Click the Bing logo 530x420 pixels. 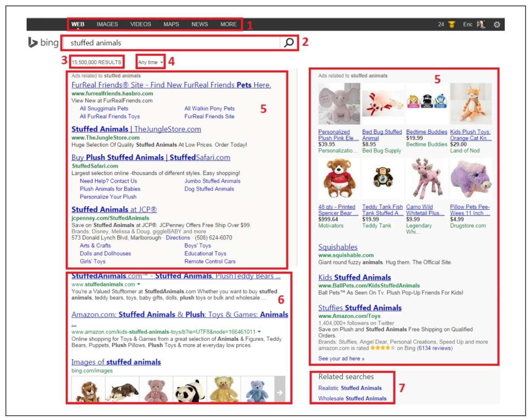pyautogui.click(x=43, y=42)
